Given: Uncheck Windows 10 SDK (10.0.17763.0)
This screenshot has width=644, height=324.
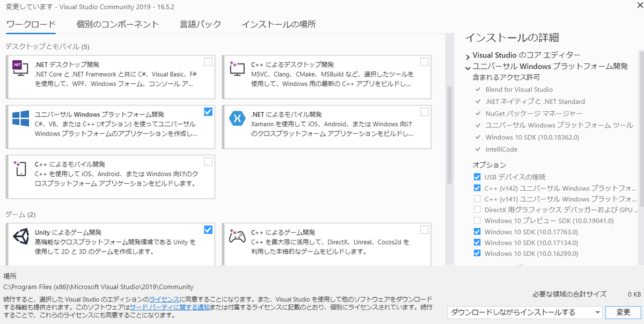Looking at the screenshot, I should click(477, 232).
